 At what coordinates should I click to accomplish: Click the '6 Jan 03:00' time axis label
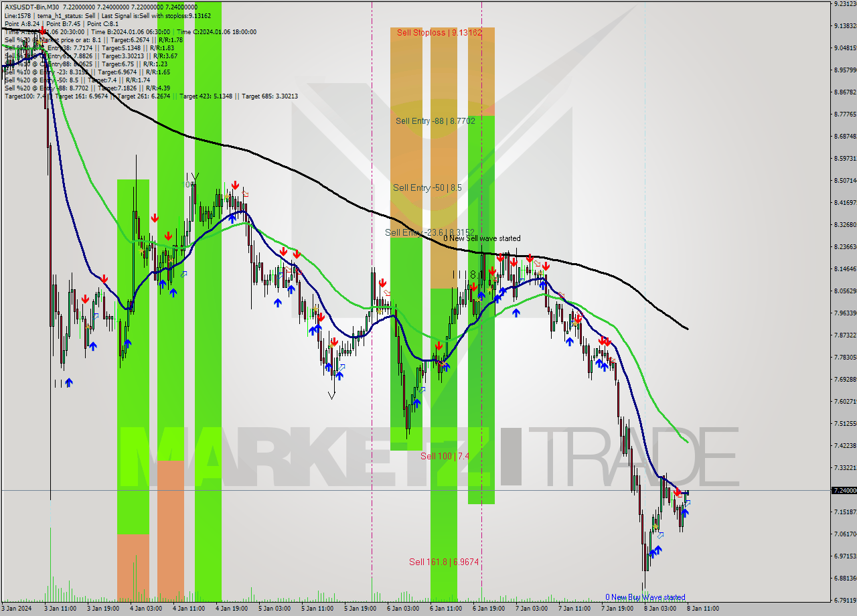tap(403, 609)
